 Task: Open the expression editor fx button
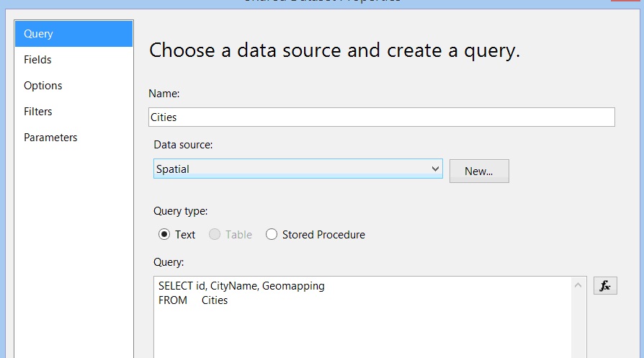coord(605,286)
